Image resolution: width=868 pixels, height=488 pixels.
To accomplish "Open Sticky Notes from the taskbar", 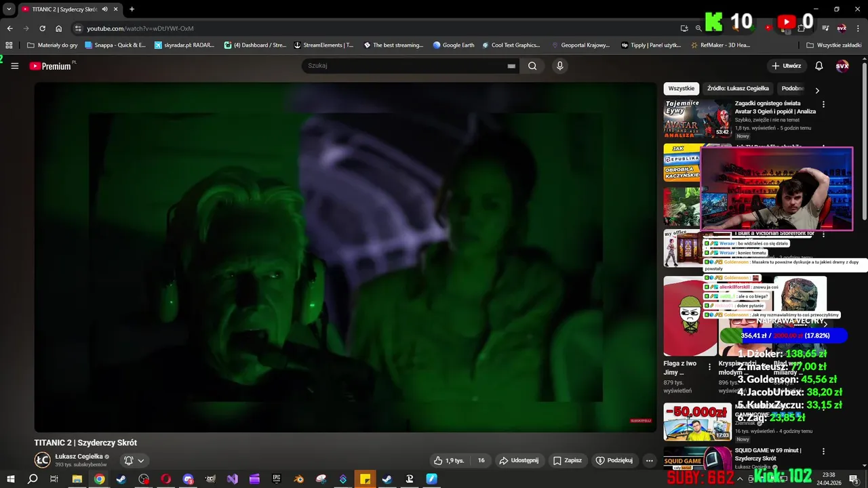I will coord(365,479).
